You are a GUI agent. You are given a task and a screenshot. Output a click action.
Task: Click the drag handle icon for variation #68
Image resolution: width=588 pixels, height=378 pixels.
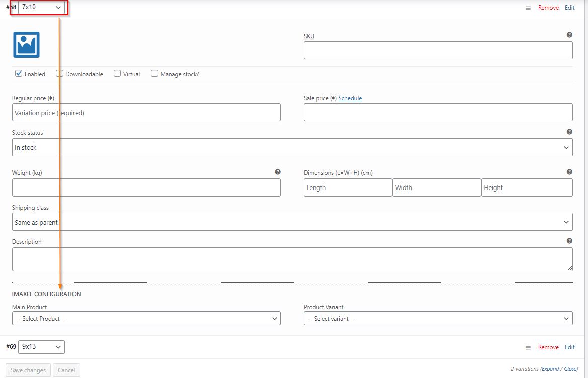point(528,8)
